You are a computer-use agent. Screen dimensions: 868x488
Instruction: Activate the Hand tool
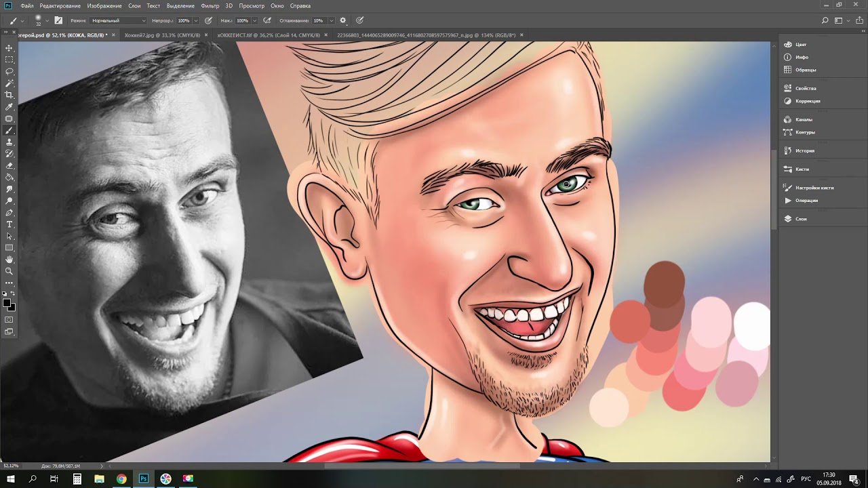(9, 260)
